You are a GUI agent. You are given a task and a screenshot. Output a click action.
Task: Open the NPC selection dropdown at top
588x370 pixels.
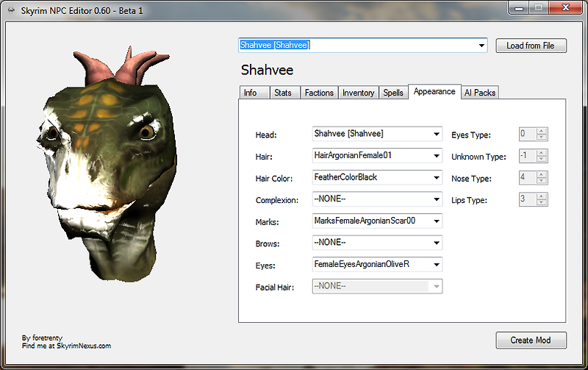click(x=481, y=46)
